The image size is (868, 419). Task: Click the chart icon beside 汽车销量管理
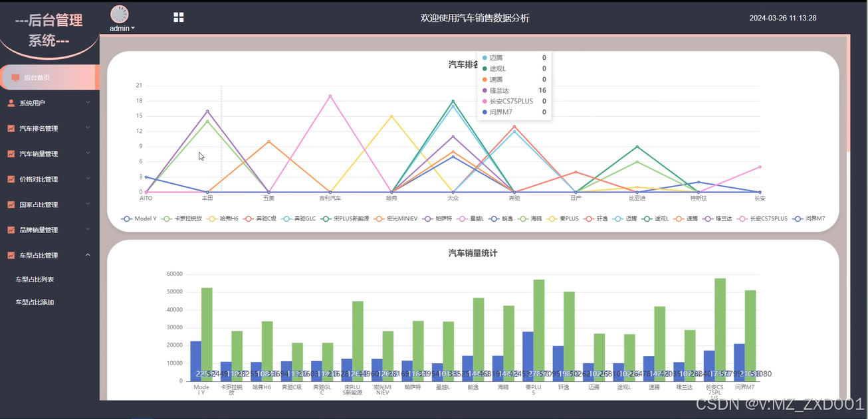click(11, 153)
